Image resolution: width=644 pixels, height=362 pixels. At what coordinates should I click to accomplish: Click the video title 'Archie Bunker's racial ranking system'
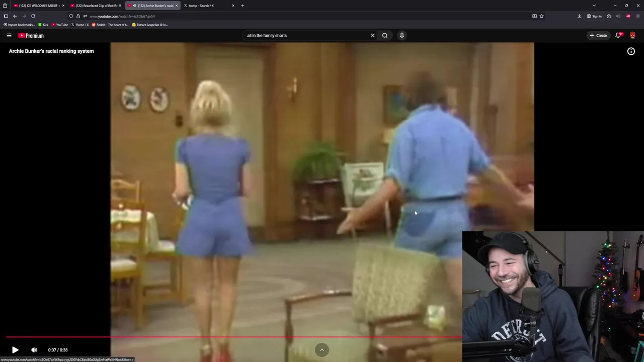pyautogui.click(x=51, y=51)
